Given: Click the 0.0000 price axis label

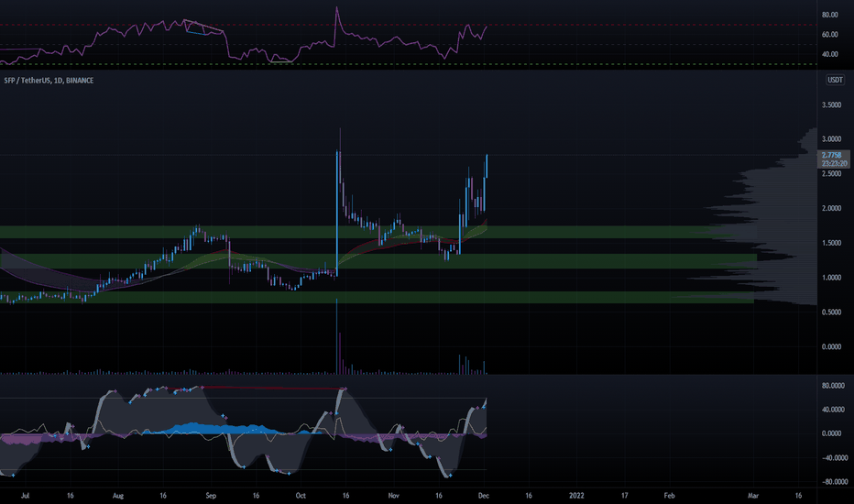Looking at the screenshot, I should 831,346.
